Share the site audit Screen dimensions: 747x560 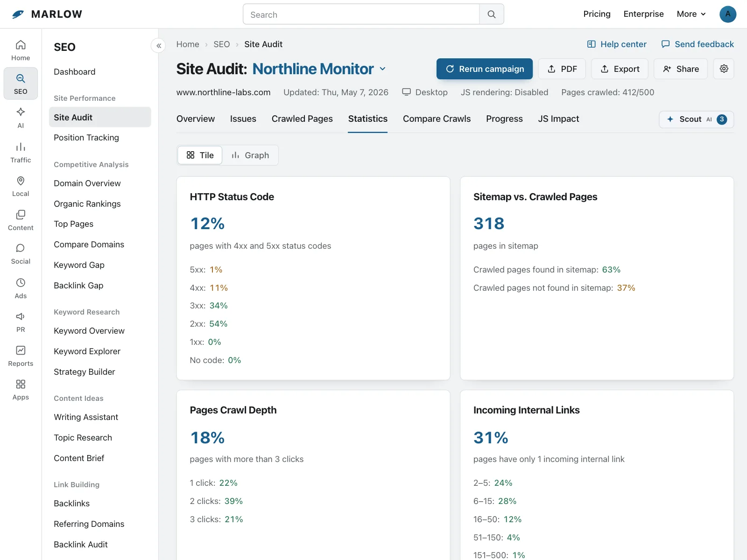[681, 69]
